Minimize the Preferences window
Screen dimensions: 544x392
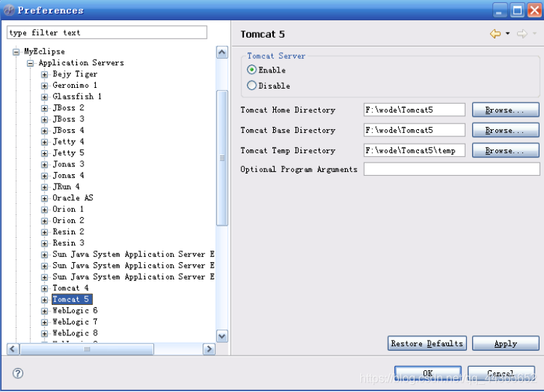click(500, 10)
